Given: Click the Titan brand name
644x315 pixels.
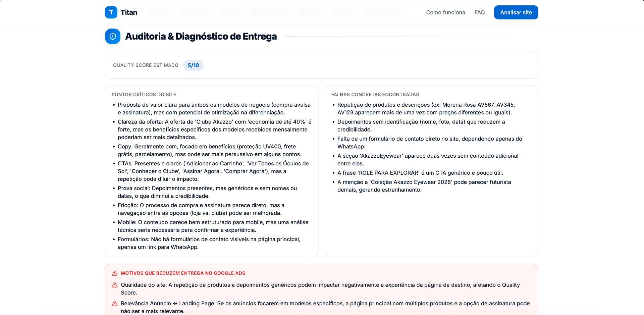Looking at the screenshot, I should (x=129, y=12).
